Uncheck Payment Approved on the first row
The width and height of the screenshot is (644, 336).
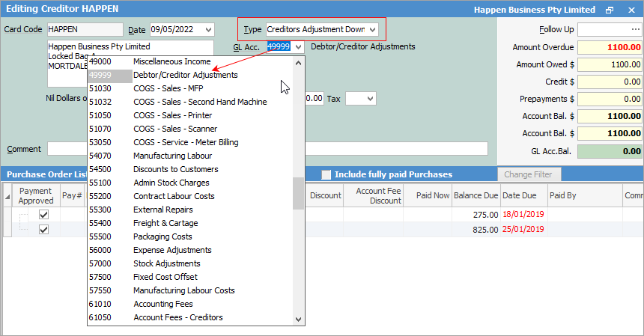43,215
